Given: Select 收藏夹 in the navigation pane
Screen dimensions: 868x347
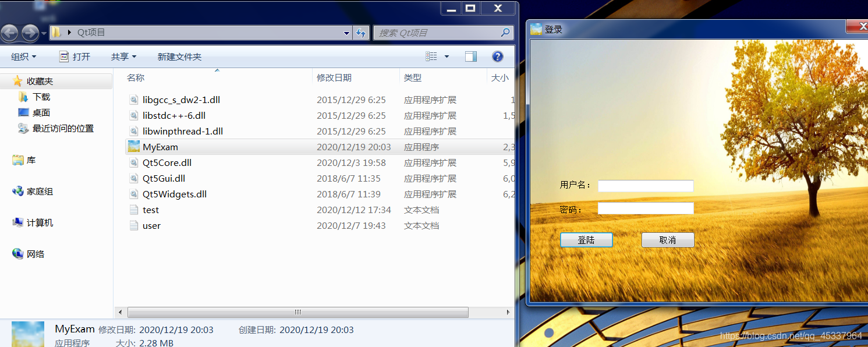Looking at the screenshot, I should [40, 82].
